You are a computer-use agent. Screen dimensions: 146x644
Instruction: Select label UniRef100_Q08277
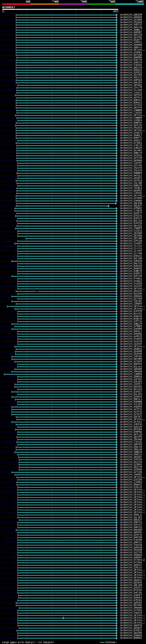pos(131,213)
